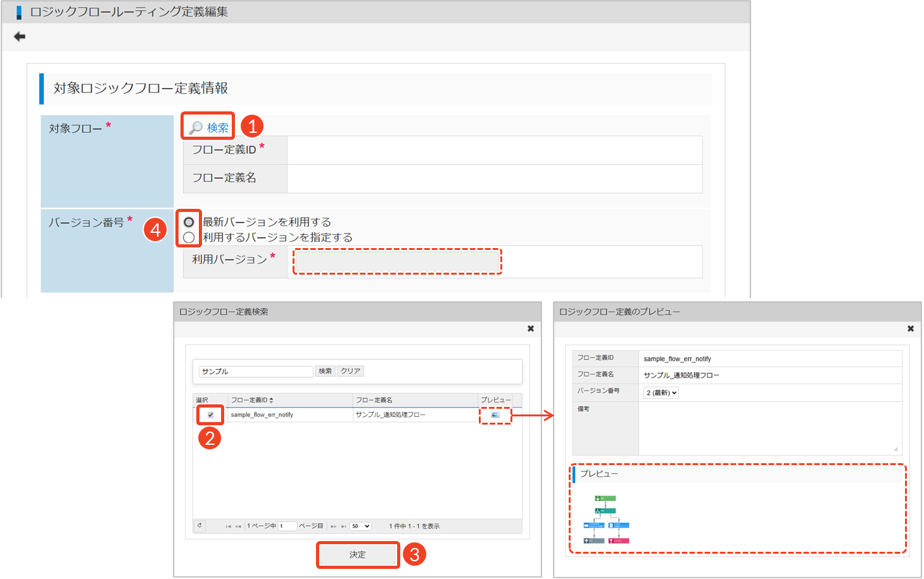Select 最新バージョンを利用する radio button

189,222
